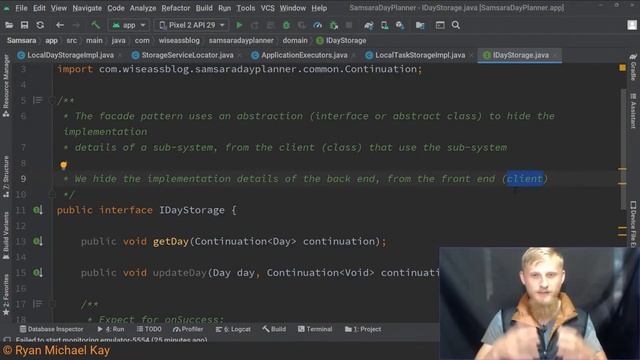Open the 6: Logcat tool window

(233, 329)
